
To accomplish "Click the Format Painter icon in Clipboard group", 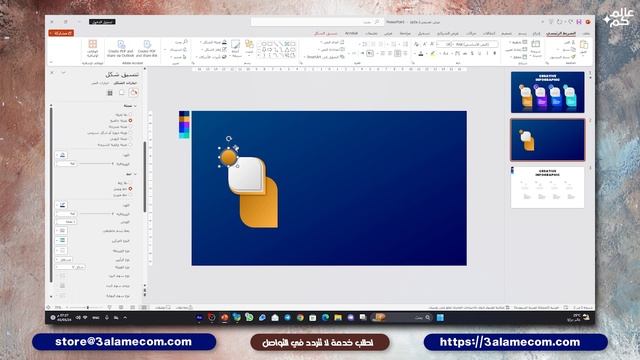I will point(573,57).
